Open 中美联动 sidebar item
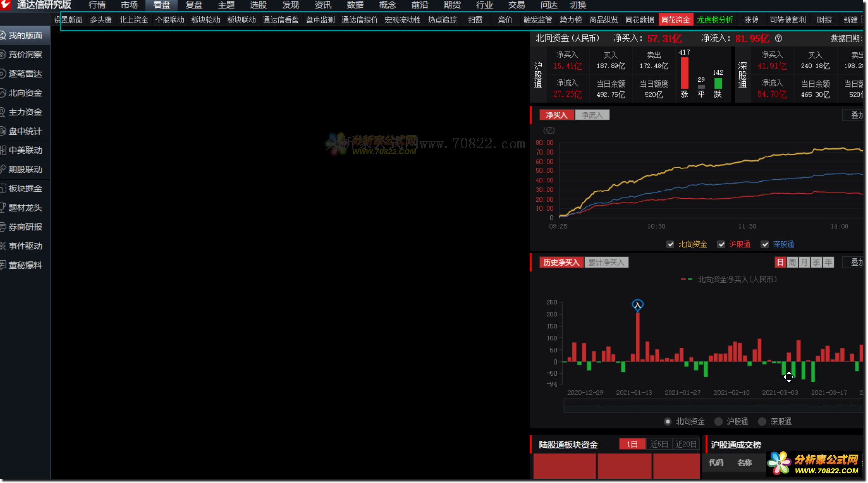Image resolution: width=868 pixels, height=483 pixels. pos(25,150)
